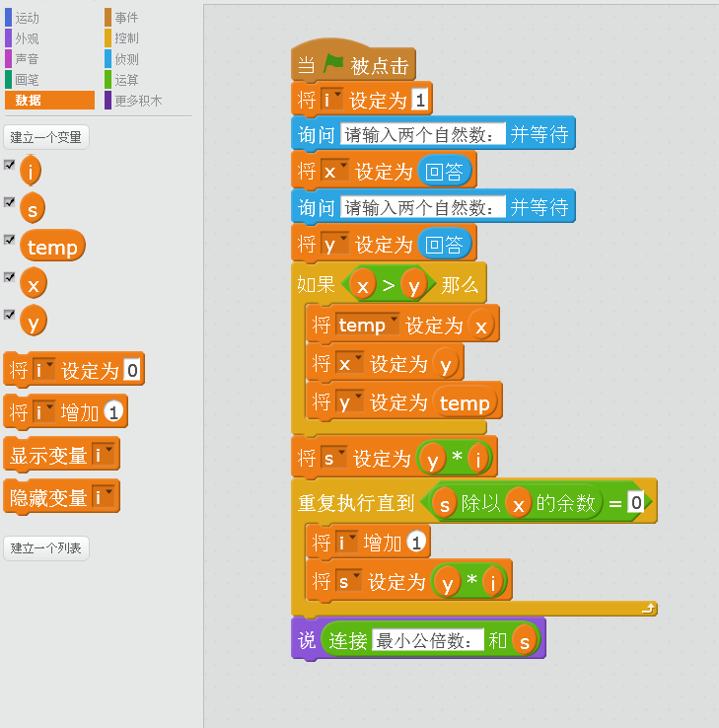Click the y reporter in the x > y condition
Screen dimensions: 719x728
[x=414, y=285]
